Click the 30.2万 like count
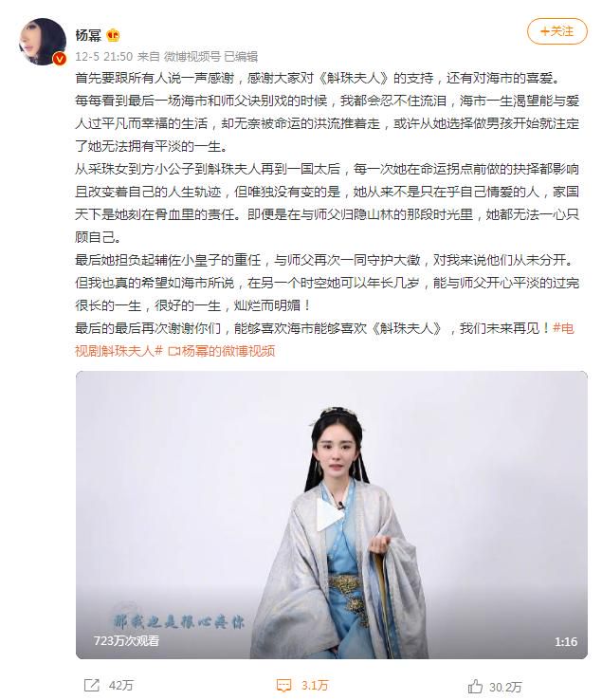 coord(505,687)
